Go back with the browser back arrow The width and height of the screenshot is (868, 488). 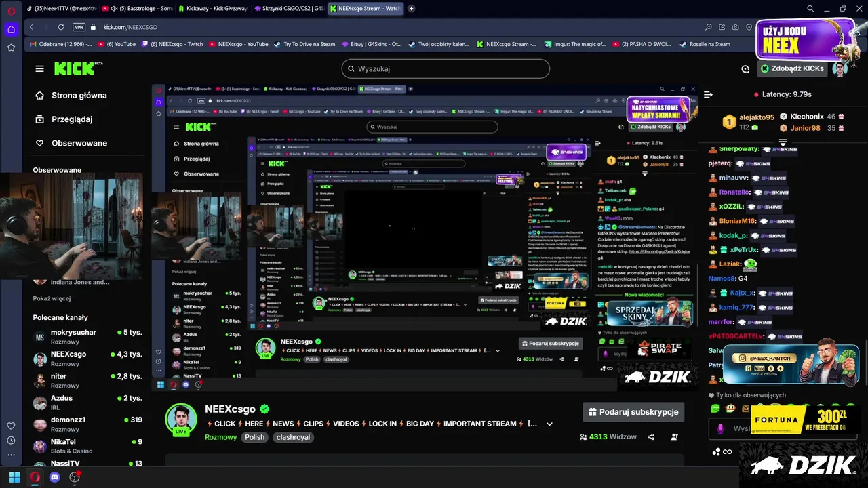click(x=31, y=27)
